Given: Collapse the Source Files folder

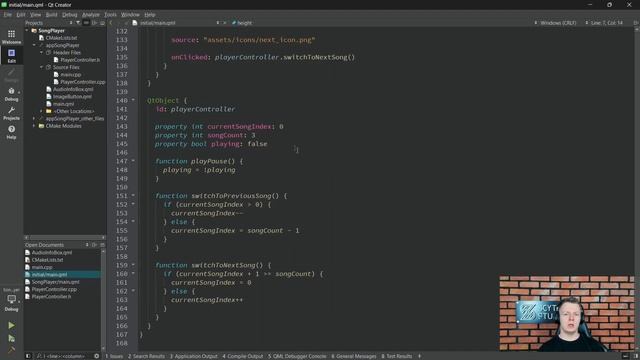Looking at the screenshot, I should (42, 67).
